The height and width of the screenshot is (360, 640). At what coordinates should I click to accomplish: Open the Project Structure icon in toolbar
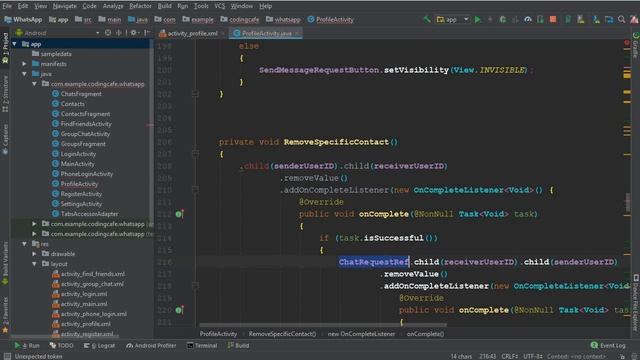pyautogui.click(x=609, y=19)
